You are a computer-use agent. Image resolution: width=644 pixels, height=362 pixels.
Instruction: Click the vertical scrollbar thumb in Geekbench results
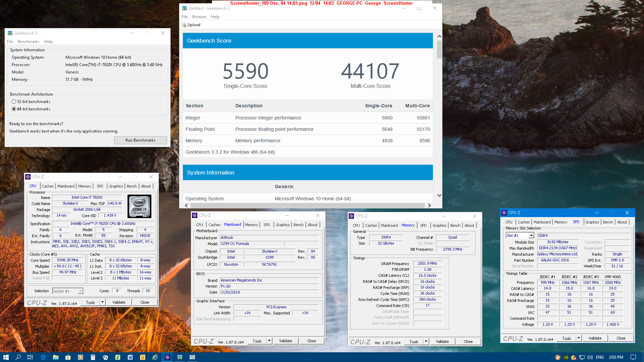click(x=439, y=50)
